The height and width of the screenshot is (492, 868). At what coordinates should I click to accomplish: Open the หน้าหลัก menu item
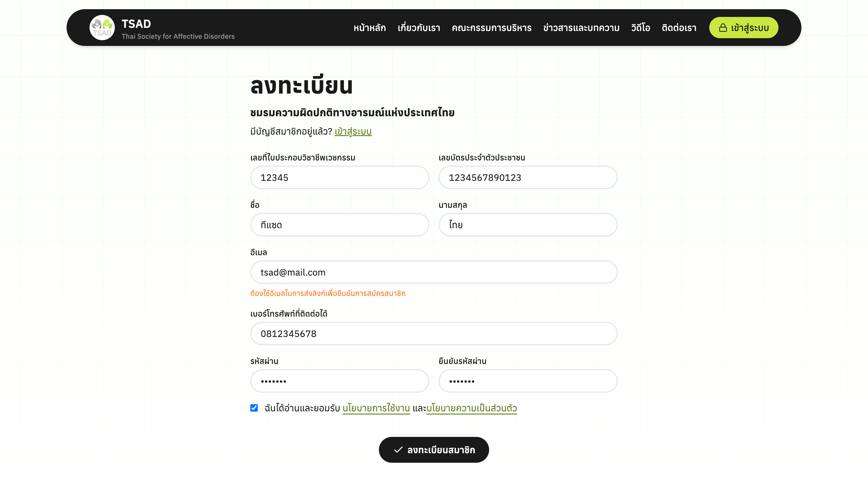369,28
